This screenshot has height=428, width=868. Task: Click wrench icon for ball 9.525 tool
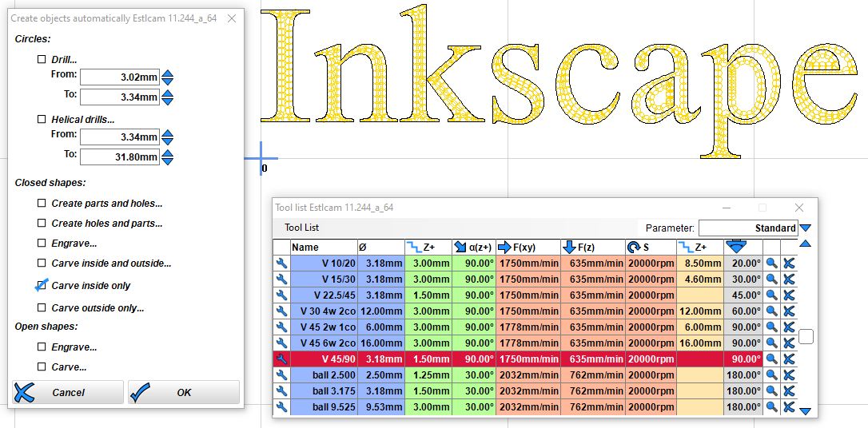pos(281,407)
